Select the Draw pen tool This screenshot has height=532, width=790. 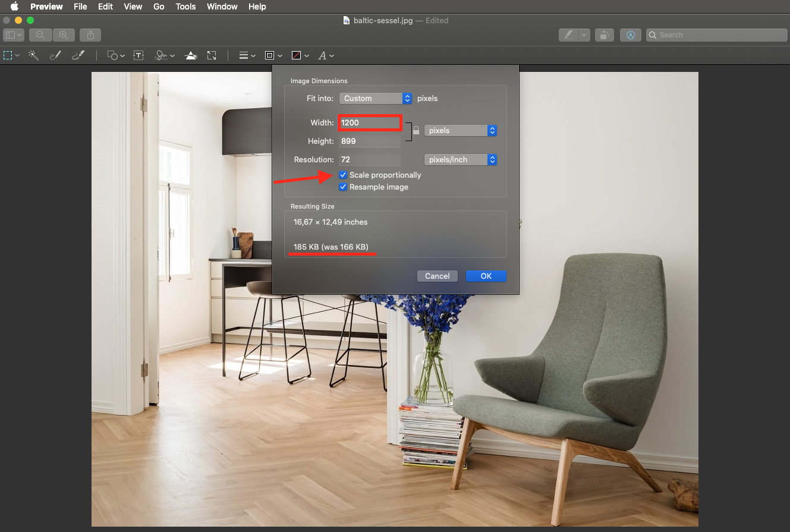[x=78, y=55]
